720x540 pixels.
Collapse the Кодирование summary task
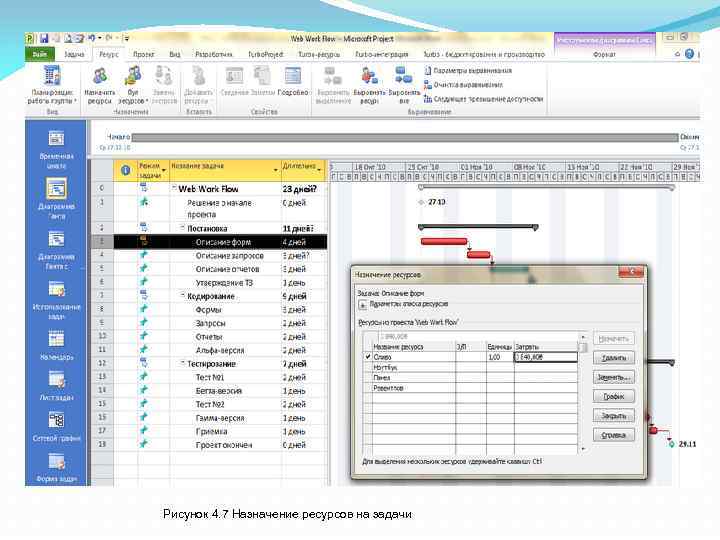click(182, 296)
